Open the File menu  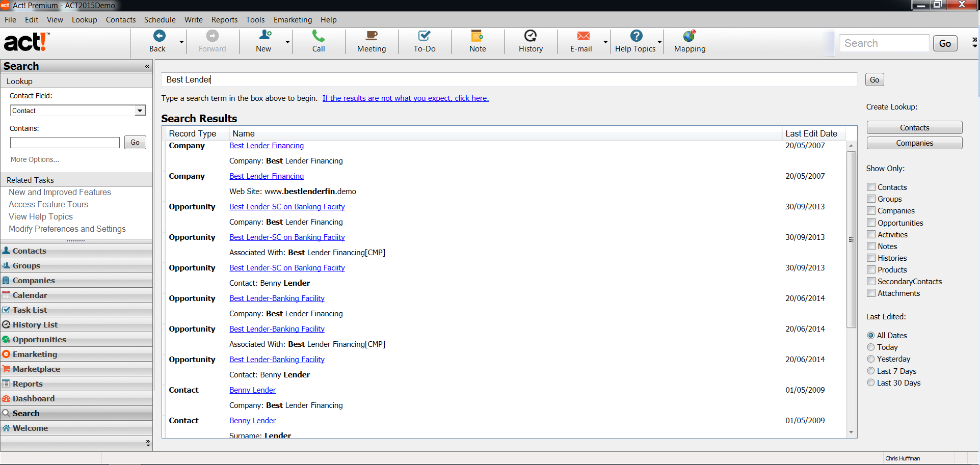(x=10, y=19)
